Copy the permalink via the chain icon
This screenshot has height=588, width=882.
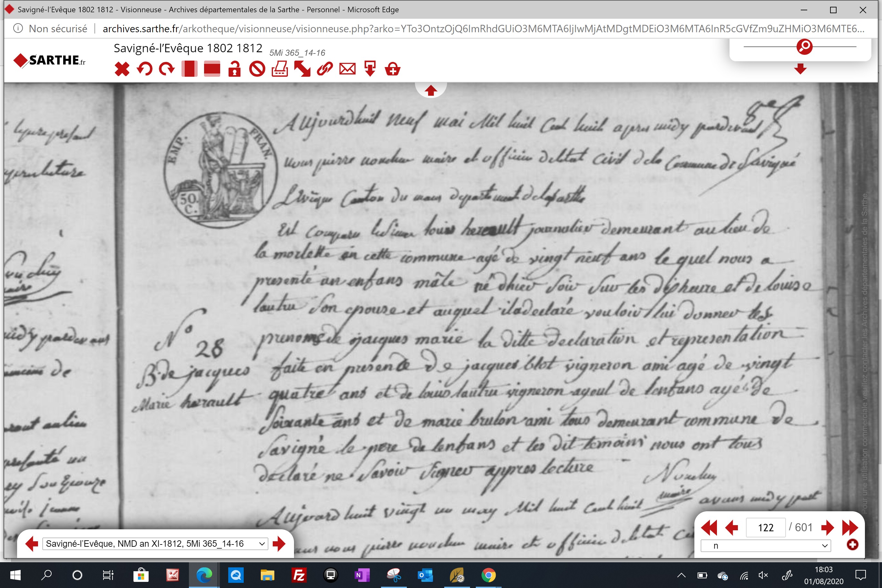pos(325,69)
